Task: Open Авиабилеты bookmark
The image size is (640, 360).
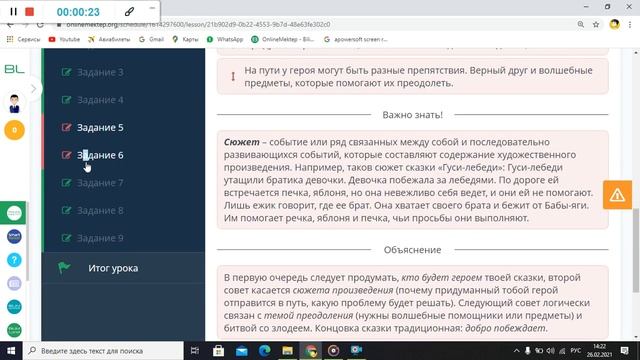Action: tap(109, 40)
